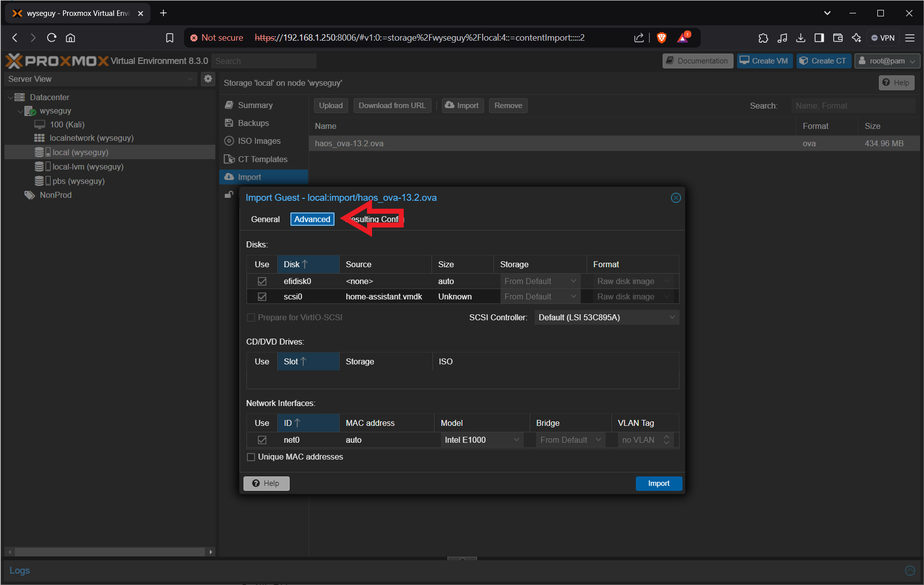Uncheck Use for scsi0 disk
The image size is (924, 585).
click(x=262, y=296)
